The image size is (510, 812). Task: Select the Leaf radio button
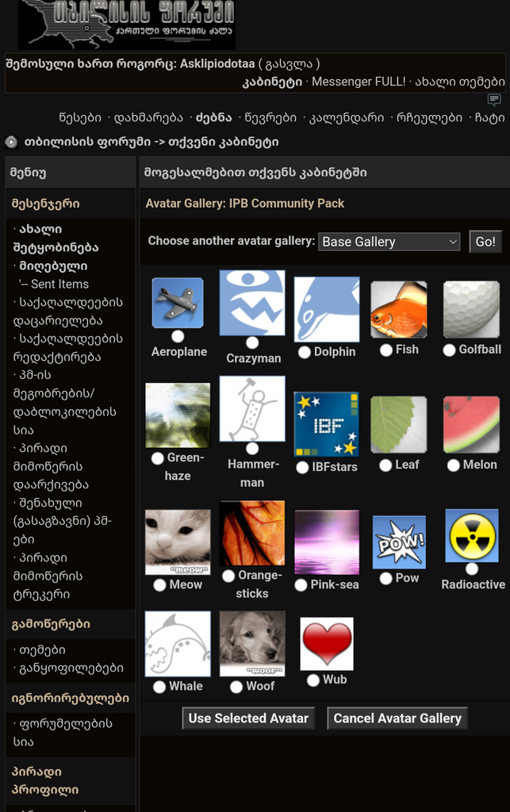pyautogui.click(x=385, y=465)
